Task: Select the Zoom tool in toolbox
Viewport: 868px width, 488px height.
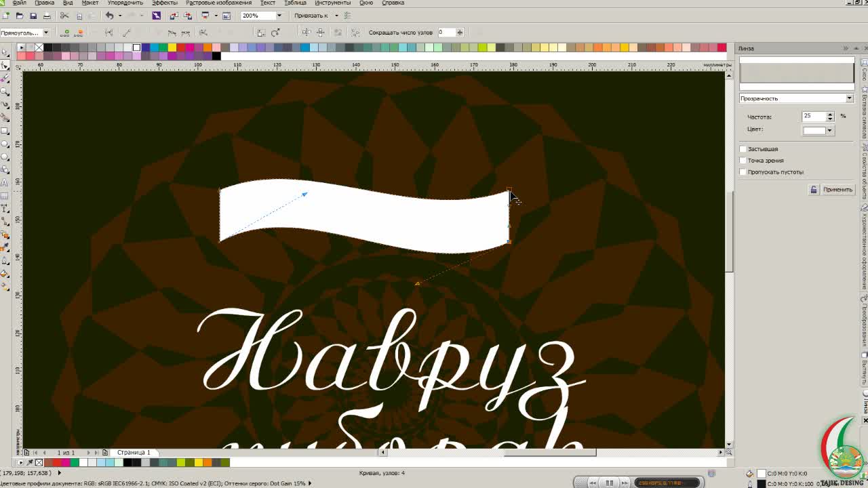Action: 5,91
